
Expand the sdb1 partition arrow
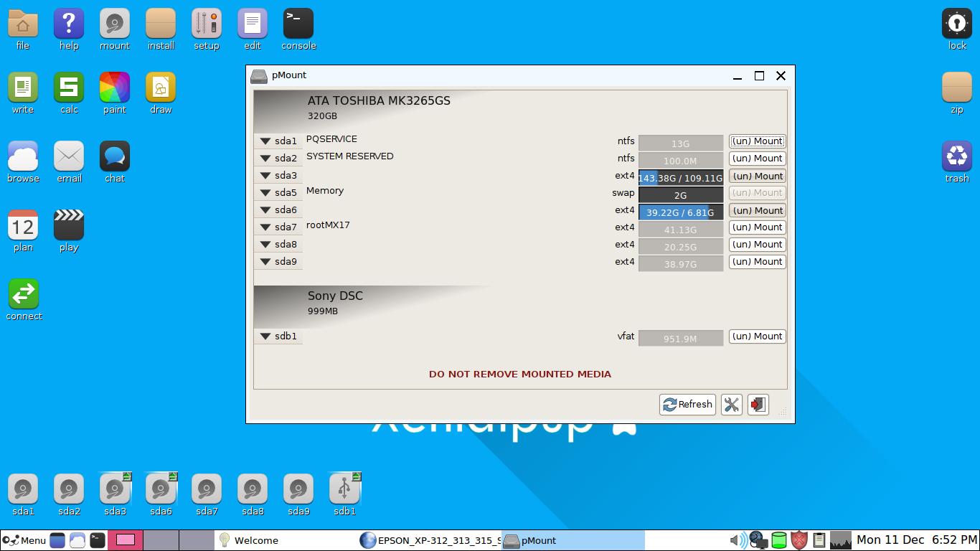pos(265,336)
